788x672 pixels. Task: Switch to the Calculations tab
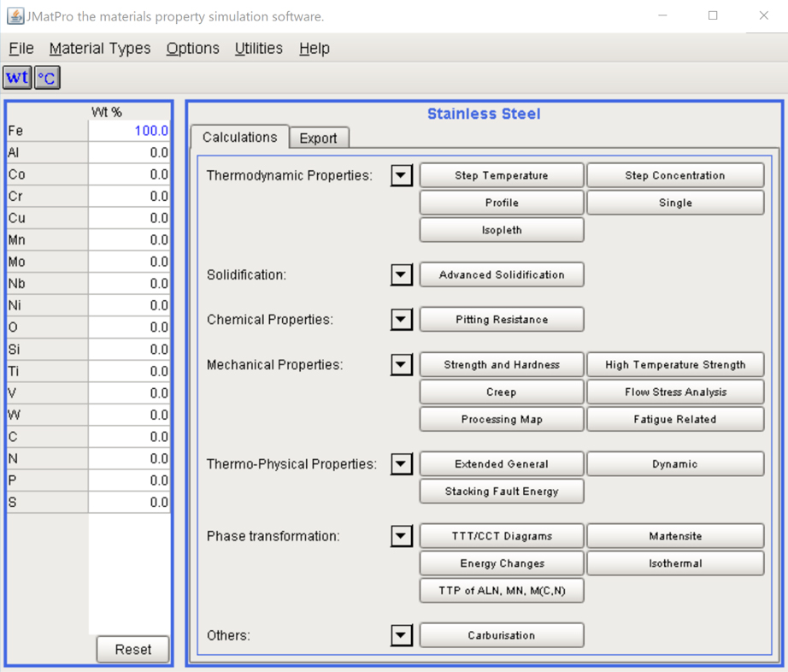[239, 137]
